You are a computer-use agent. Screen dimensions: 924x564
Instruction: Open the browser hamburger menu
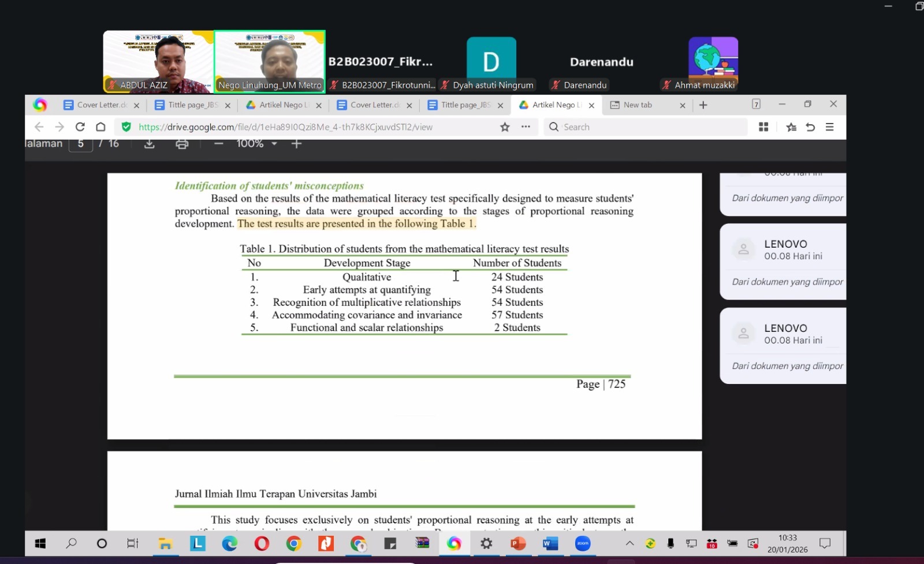(x=830, y=127)
